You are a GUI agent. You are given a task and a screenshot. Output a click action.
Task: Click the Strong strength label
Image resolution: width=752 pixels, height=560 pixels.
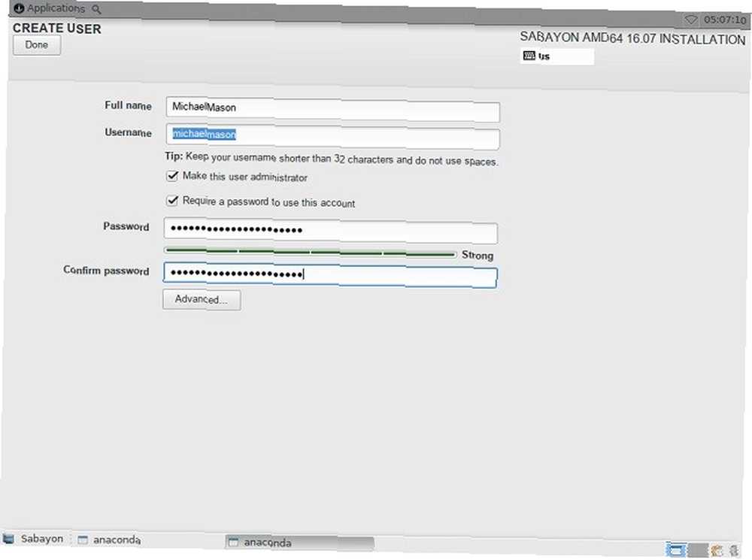tap(478, 255)
